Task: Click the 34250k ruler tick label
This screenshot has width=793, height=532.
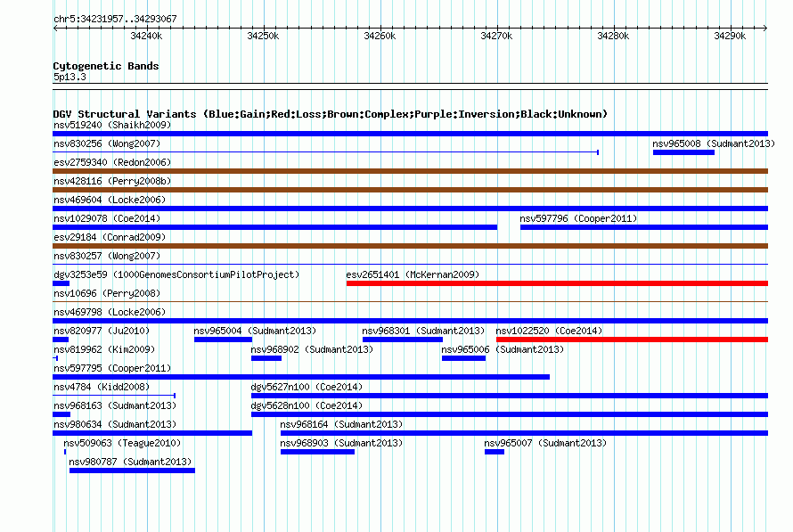Action: pos(263,36)
